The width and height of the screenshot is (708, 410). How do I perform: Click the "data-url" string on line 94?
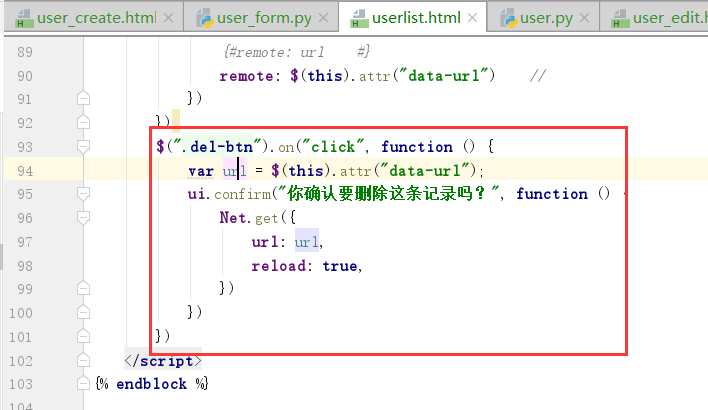[424, 171]
